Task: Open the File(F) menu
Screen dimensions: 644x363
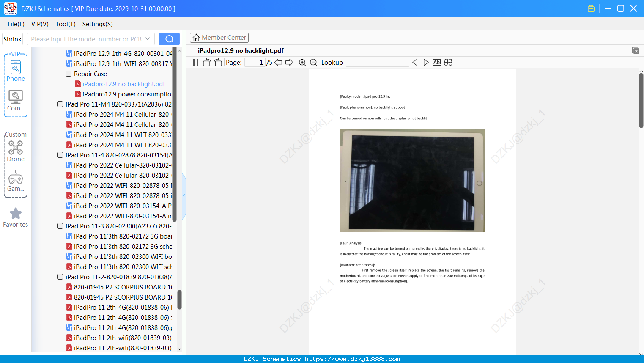Action: pyautogui.click(x=16, y=24)
